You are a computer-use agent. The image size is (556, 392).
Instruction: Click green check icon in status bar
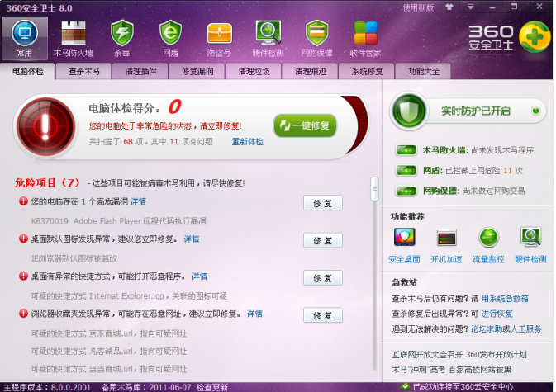pyautogui.click(x=405, y=387)
